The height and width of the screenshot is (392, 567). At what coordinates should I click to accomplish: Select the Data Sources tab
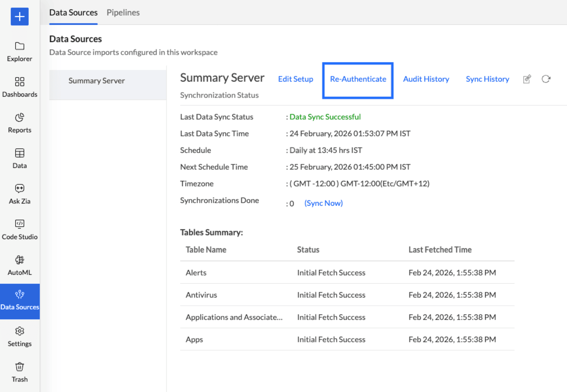pos(73,12)
